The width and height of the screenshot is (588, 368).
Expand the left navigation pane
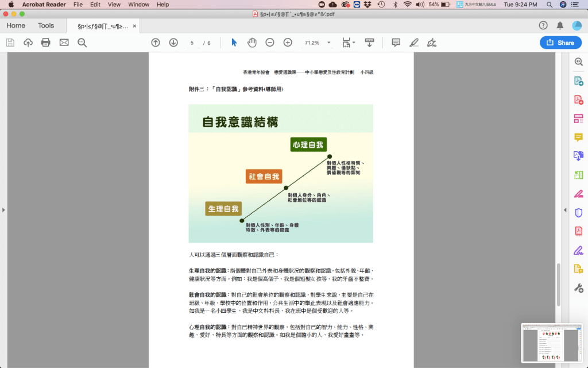pos(3,210)
